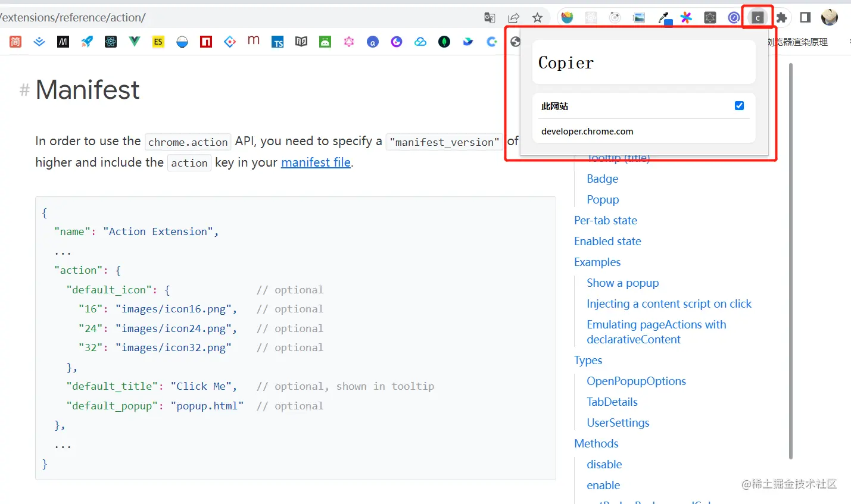Viewport: 851px width, 504px height.
Task: Open the manifest file link
Action: coord(316,162)
